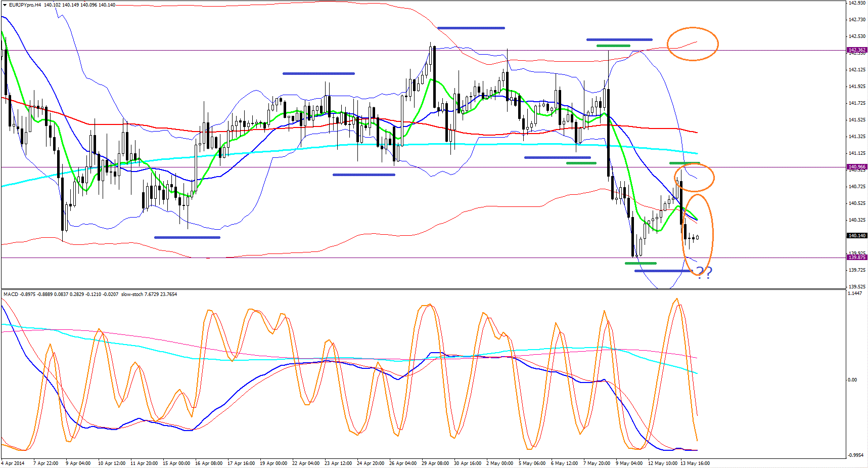Click the 141.325 price scale value
Screen dimensions: 868x468
point(857,137)
